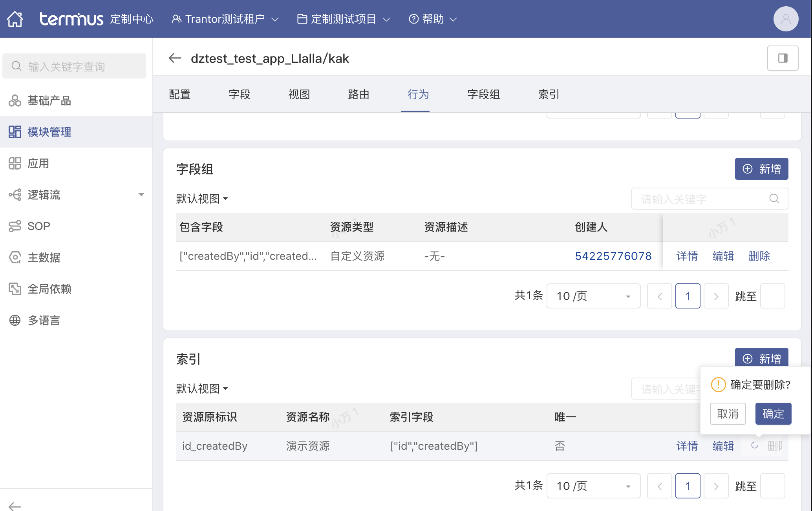Go to previous page in 字段组 pagination
Viewport: 812px width, 511px height.
pyautogui.click(x=660, y=296)
